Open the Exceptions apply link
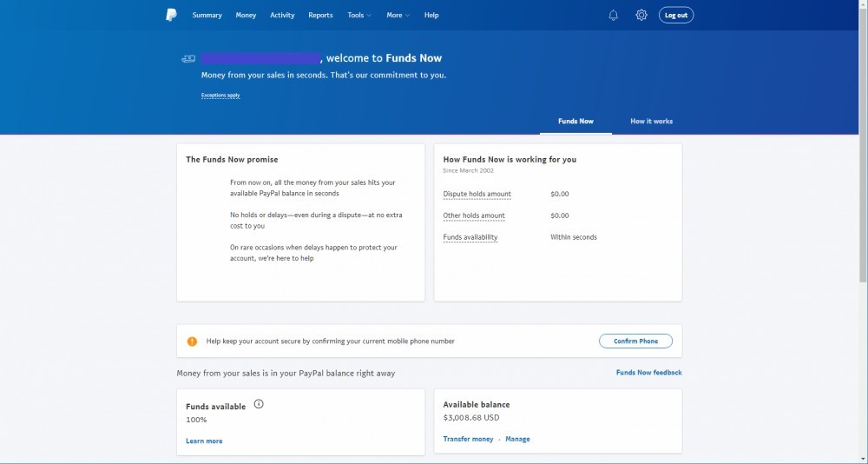 tap(220, 96)
